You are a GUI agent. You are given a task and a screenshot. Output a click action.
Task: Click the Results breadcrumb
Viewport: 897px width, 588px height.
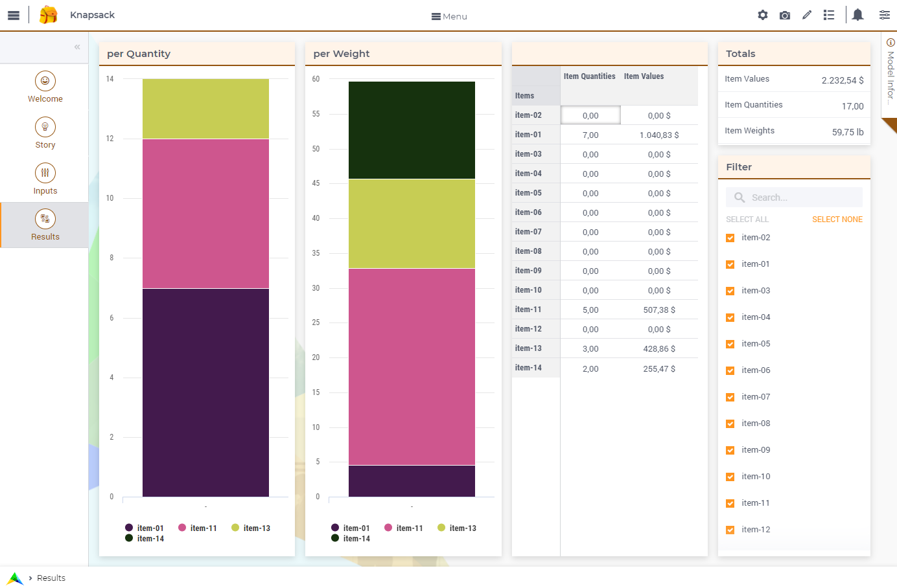(x=51, y=578)
